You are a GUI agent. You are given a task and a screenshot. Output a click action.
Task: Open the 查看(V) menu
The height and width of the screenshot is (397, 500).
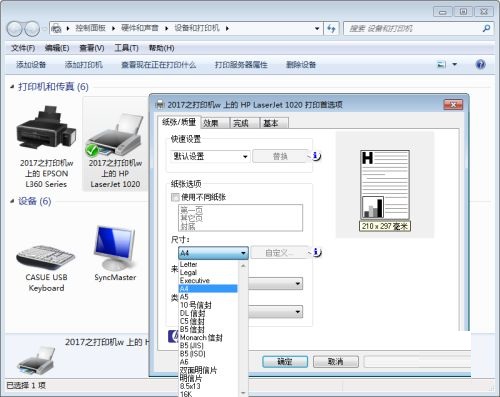coord(92,48)
